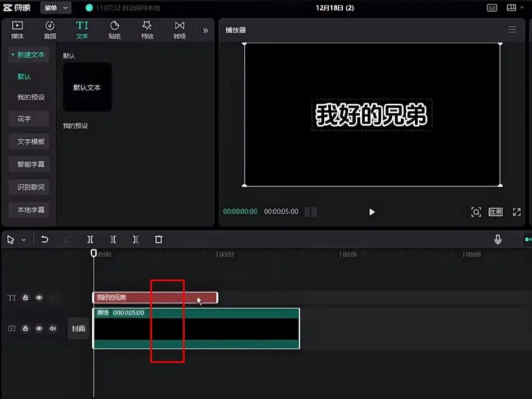Expand more tabs with double chevron
The width and height of the screenshot is (532, 399).
pyautogui.click(x=205, y=30)
